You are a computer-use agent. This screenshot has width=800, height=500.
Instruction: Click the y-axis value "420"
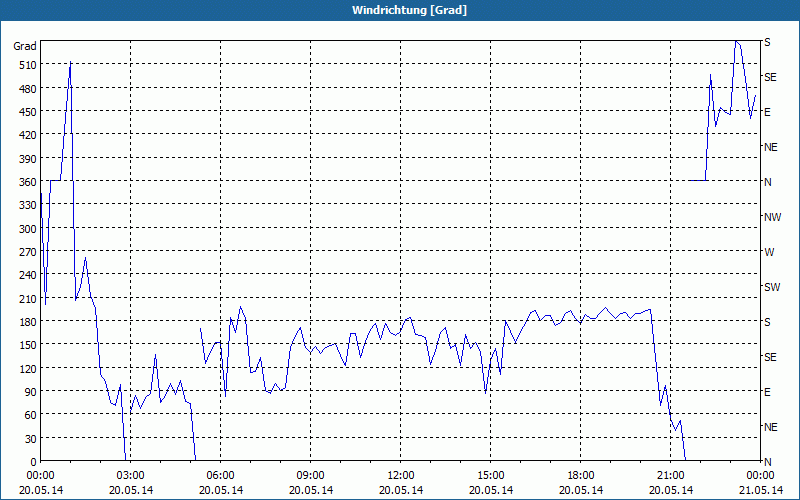tap(28, 135)
